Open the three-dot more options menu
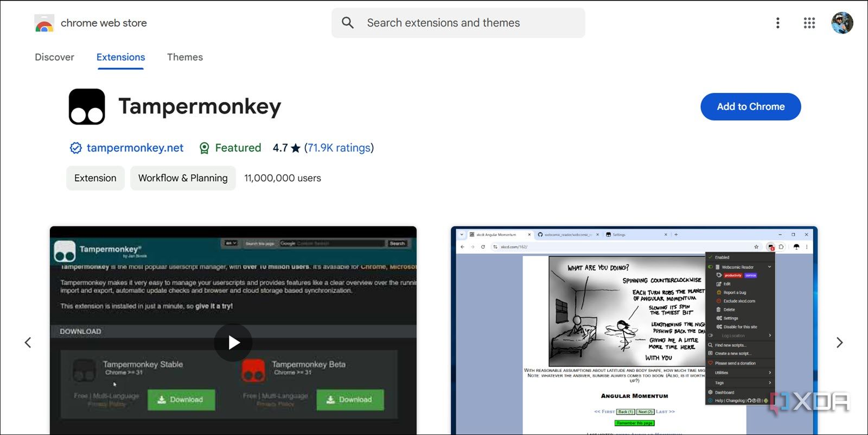 778,23
